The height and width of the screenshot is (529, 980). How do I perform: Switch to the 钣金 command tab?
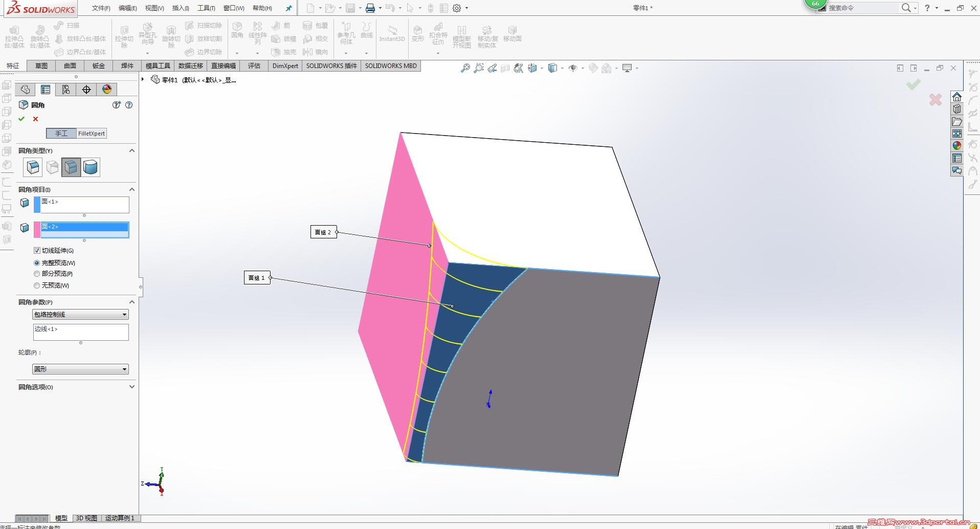[x=99, y=66]
